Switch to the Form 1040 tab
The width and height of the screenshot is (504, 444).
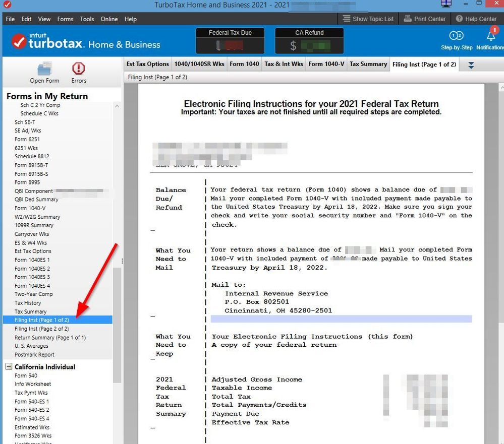(x=244, y=64)
